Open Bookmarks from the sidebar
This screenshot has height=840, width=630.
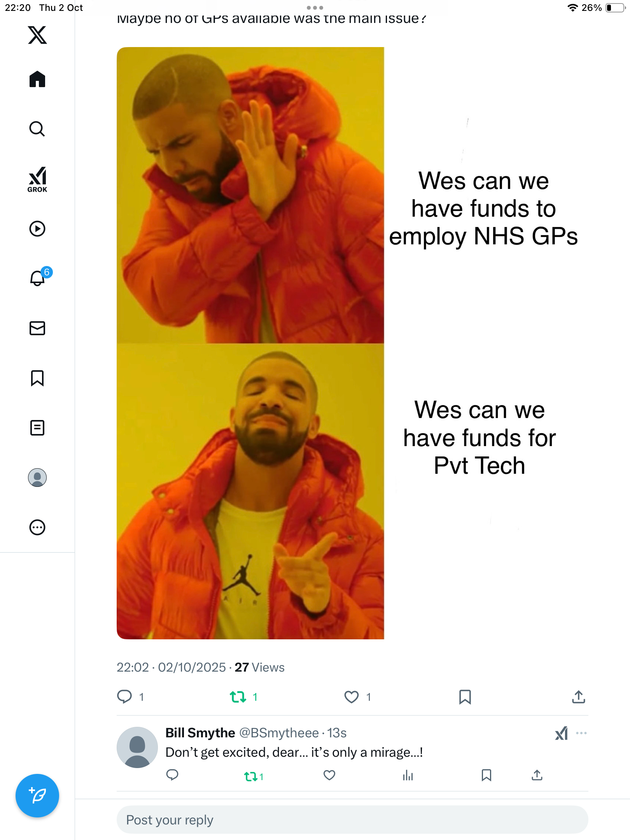[x=37, y=378]
